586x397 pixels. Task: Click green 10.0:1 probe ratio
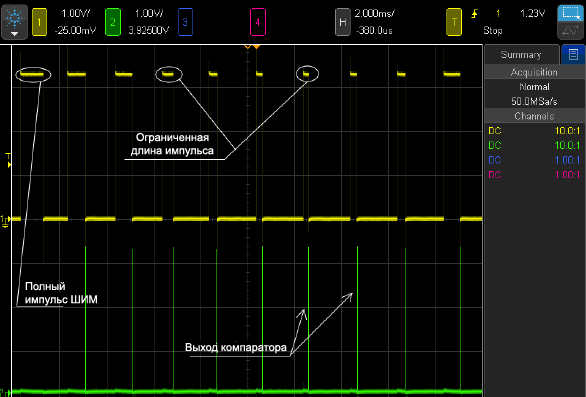(x=567, y=145)
